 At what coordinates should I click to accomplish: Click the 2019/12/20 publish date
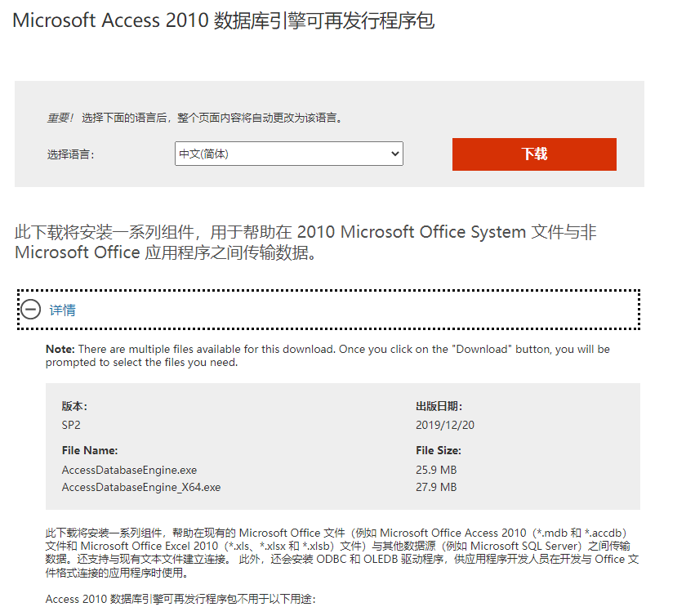pyautogui.click(x=445, y=426)
